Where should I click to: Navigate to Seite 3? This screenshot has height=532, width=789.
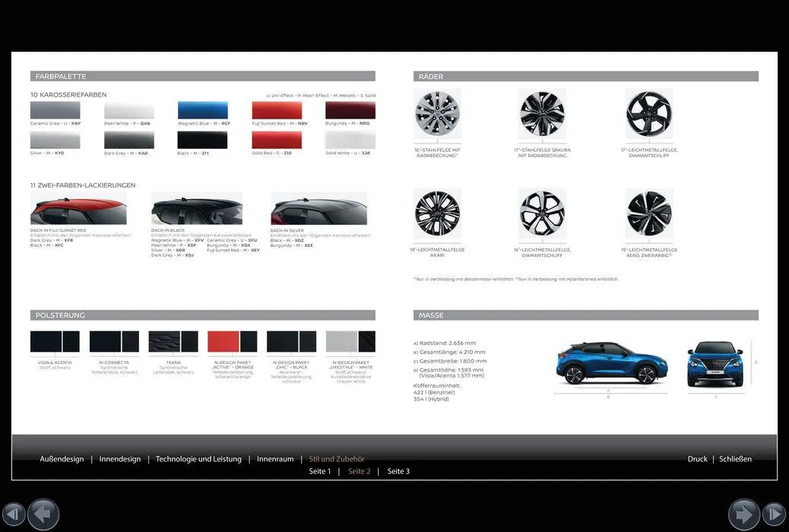pyautogui.click(x=398, y=471)
